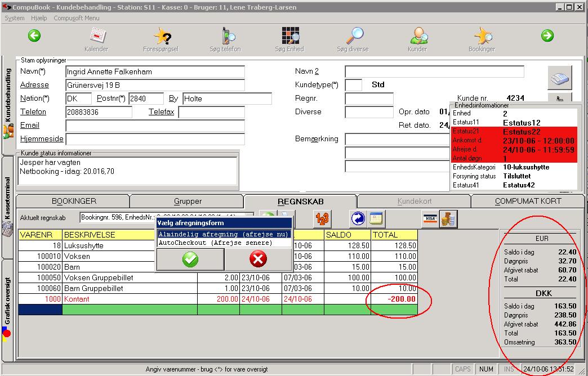The height and width of the screenshot is (376, 588).
Task: Select the Kasseterminal side tab
Action: coord(8,207)
